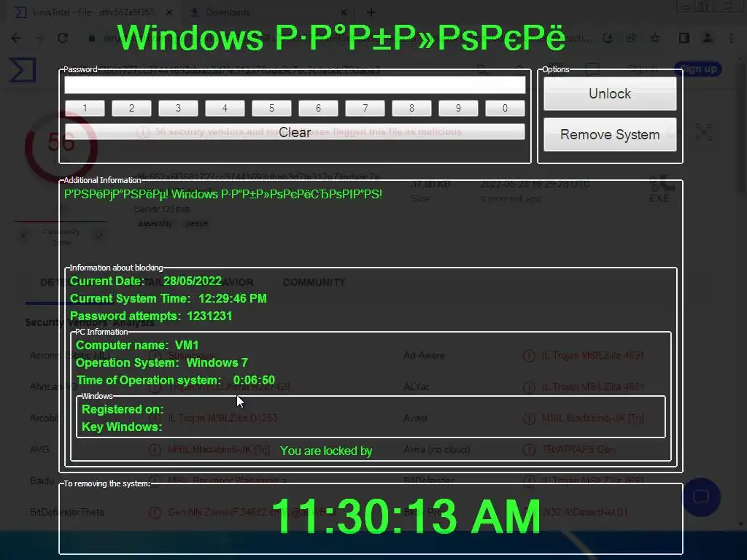
Task: Click the 11:30:13 AM countdown timer
Action: pos(406,517)
